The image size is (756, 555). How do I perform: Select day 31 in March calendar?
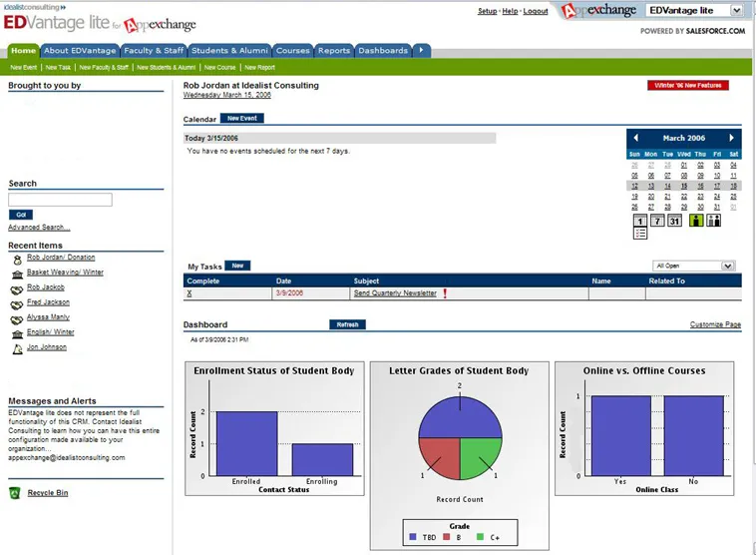coord(717,207)
